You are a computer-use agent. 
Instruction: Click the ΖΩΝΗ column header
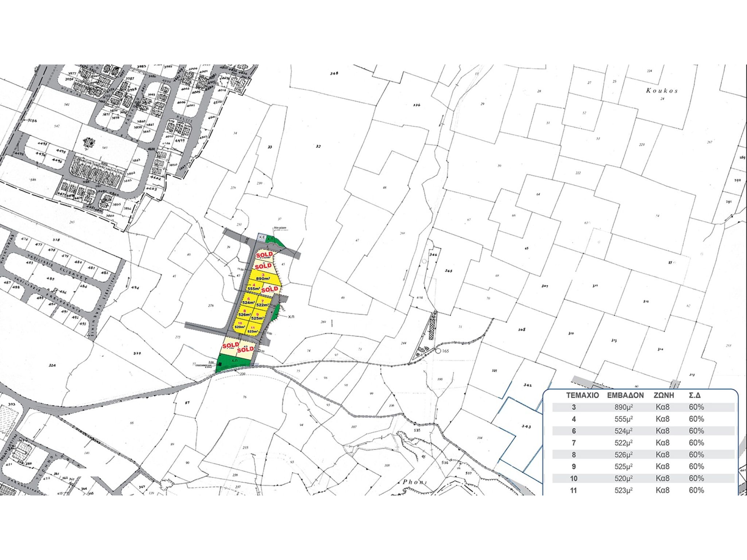664,395
